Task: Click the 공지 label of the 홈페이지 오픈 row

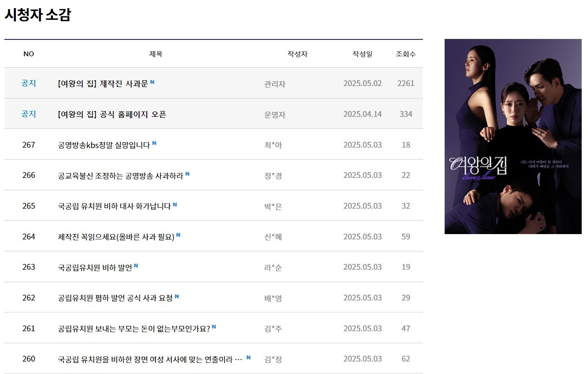Action: [x=29, y=114]
